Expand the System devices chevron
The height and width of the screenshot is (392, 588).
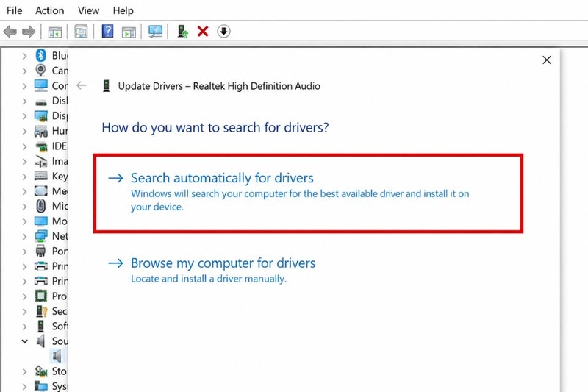(x=24, y=386)
